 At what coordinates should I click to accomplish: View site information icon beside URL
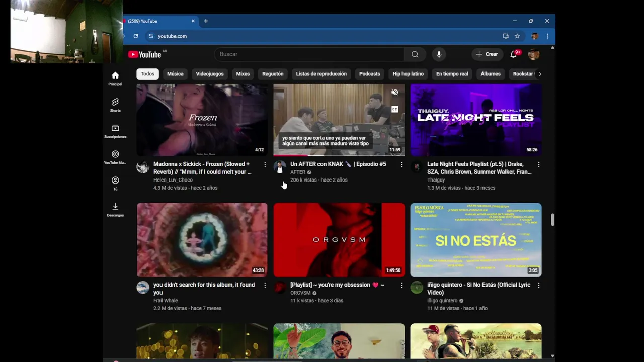point(150,36)
